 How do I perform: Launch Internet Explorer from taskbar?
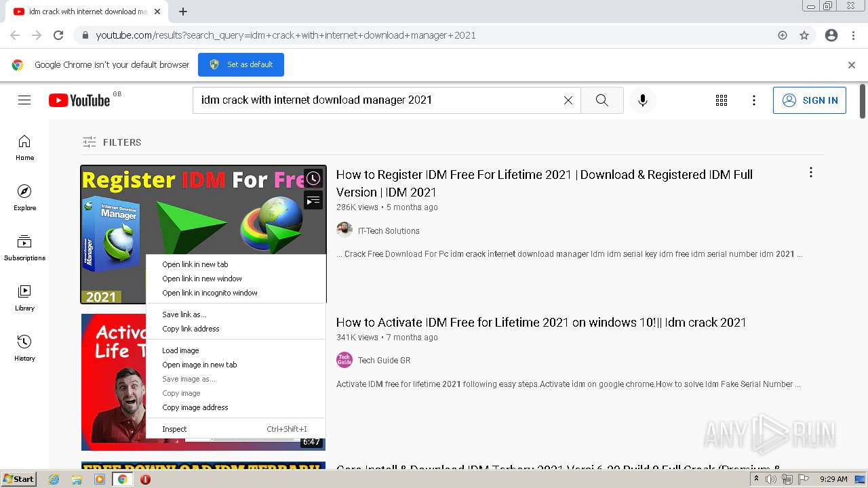[54, 479]
